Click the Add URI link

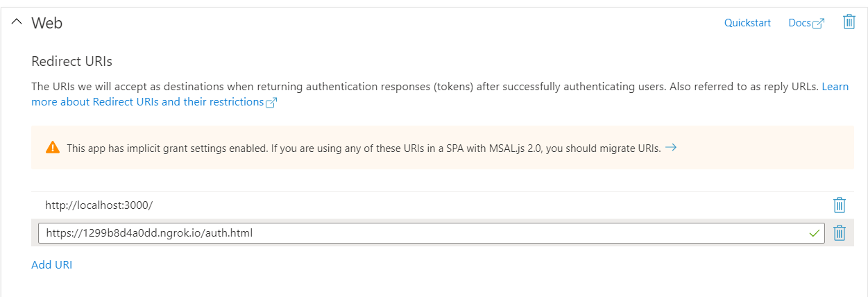pos(52,264)
